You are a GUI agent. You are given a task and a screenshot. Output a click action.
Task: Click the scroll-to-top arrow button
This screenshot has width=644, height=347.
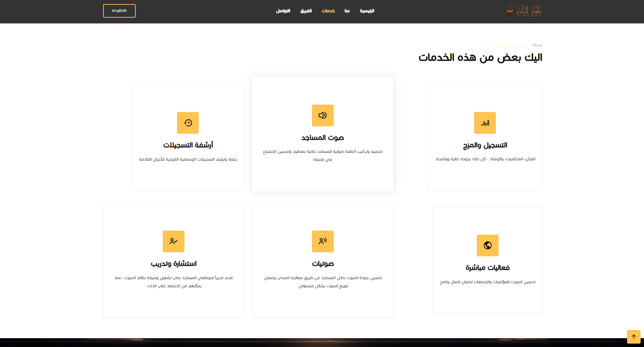click(x=633, y=337)
